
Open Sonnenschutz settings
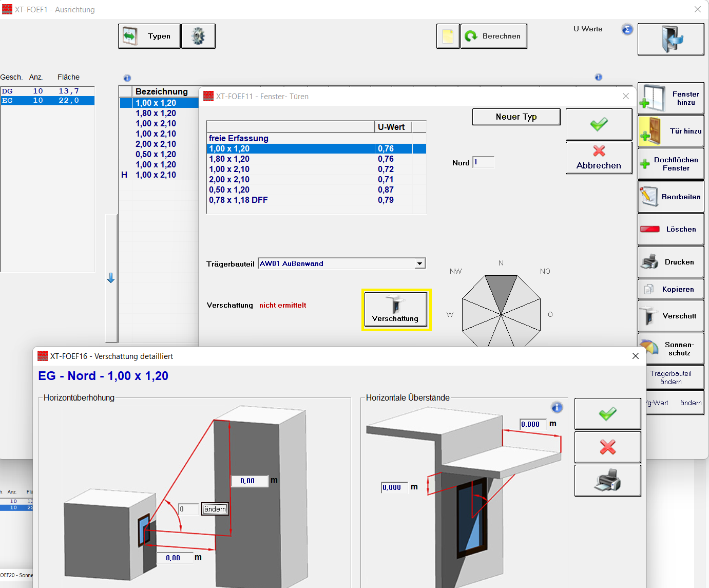point(670,349)
